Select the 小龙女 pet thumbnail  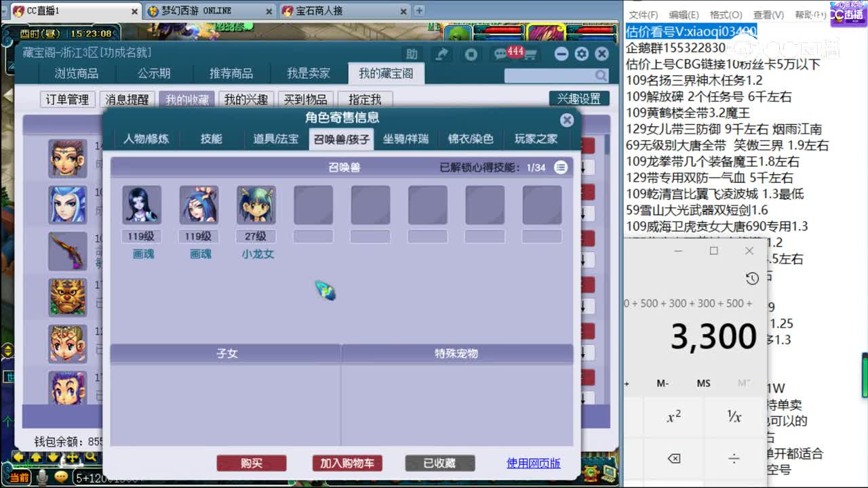(x=255, y=205)
